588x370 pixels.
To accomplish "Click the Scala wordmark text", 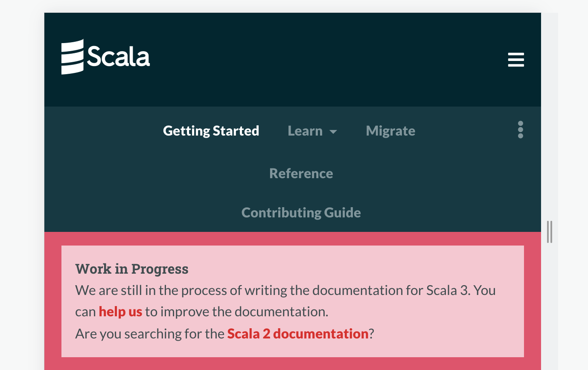I will [119, 57].
